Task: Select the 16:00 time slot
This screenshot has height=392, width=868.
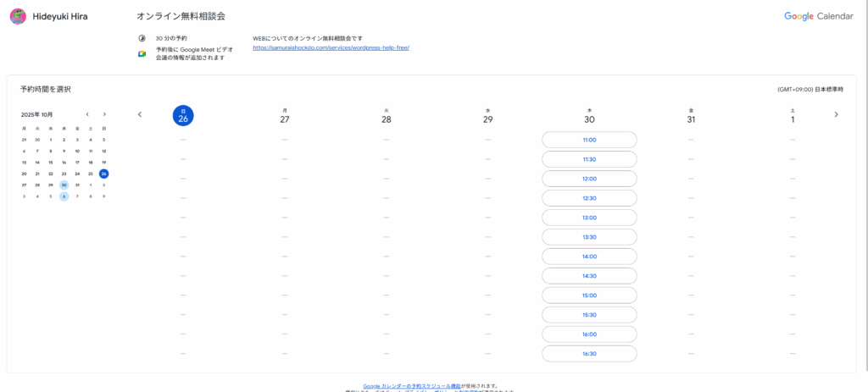Action: click(589, 334)
